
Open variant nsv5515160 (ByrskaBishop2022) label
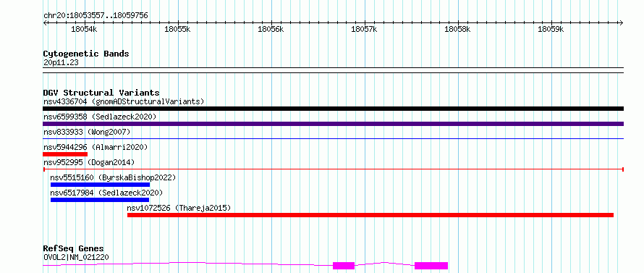click(113, 177)
